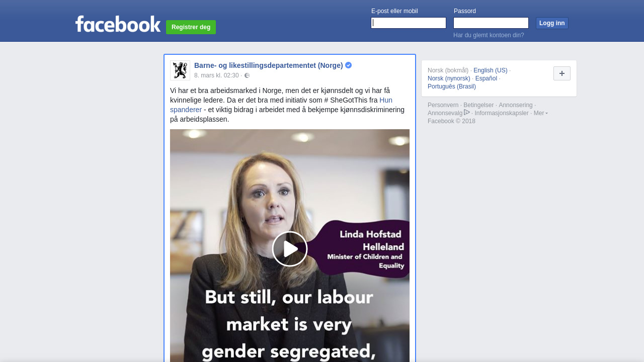Expand the Mer footer dropdown

click(x=541, y=113)
